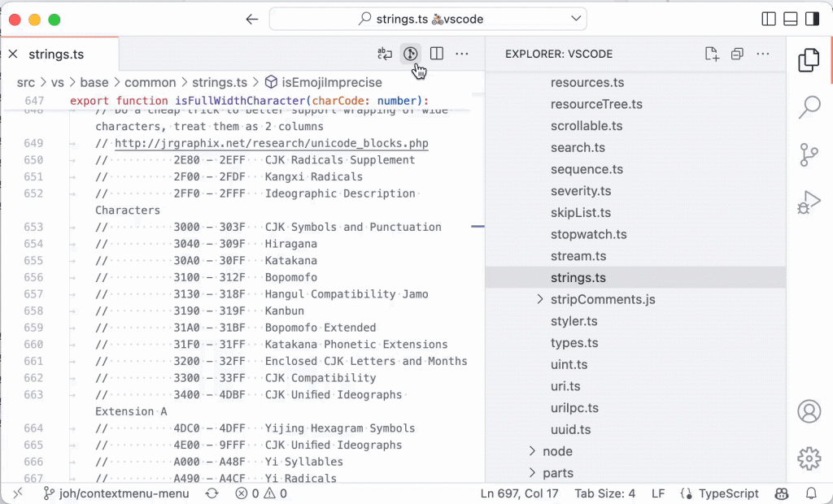
Task: Open Source Control view icon
Action: pos(809,155)
